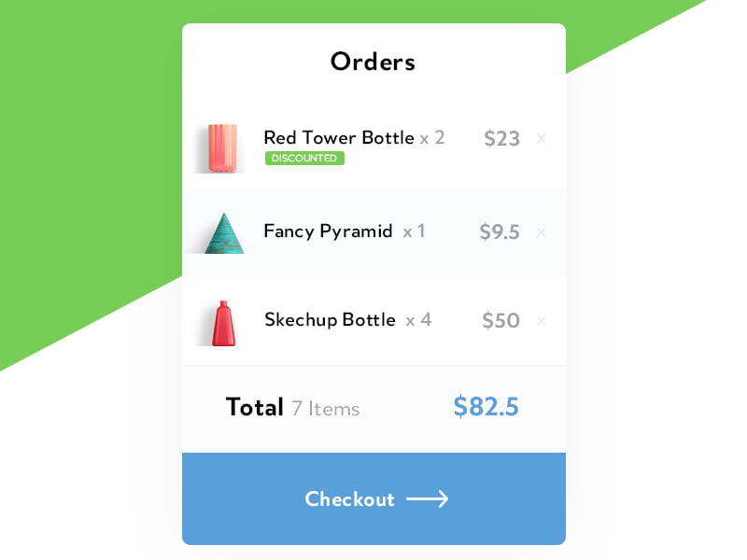Remove the Red Tower Bottle from the order
This screenshot has height=560, width=747.
click(542, 138)
